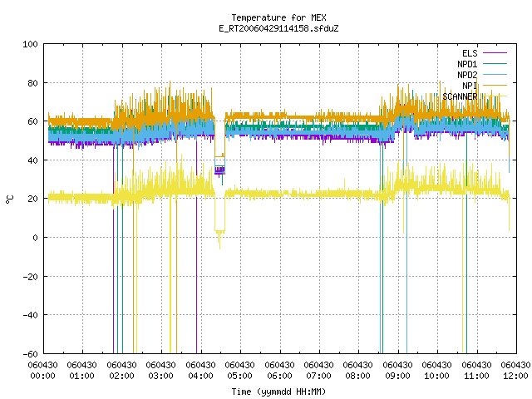Click the y-axis label -40
The height and width of the screenshot is (399, 532).
click(x=30, y=315)
